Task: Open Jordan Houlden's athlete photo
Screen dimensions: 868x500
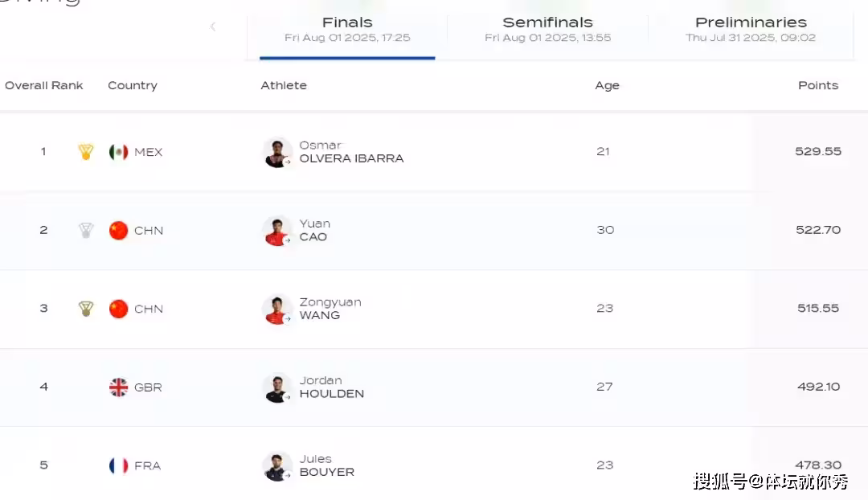Action: pyautogui.click(x=277, y=387)
